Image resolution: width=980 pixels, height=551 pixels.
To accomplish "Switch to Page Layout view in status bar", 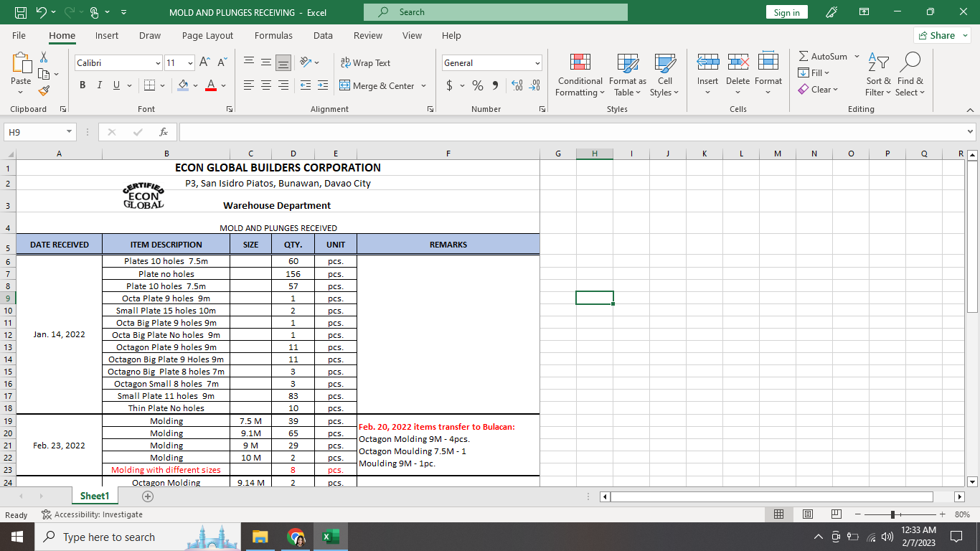I will click(807, 514).
